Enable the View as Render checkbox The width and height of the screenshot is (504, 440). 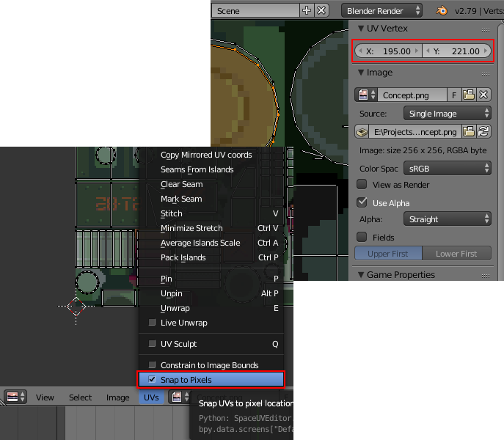click(x=362, y=185)
